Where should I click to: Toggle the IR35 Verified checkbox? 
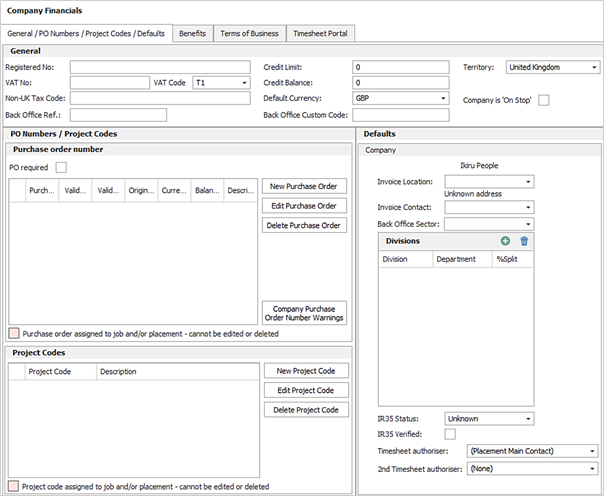450,434
